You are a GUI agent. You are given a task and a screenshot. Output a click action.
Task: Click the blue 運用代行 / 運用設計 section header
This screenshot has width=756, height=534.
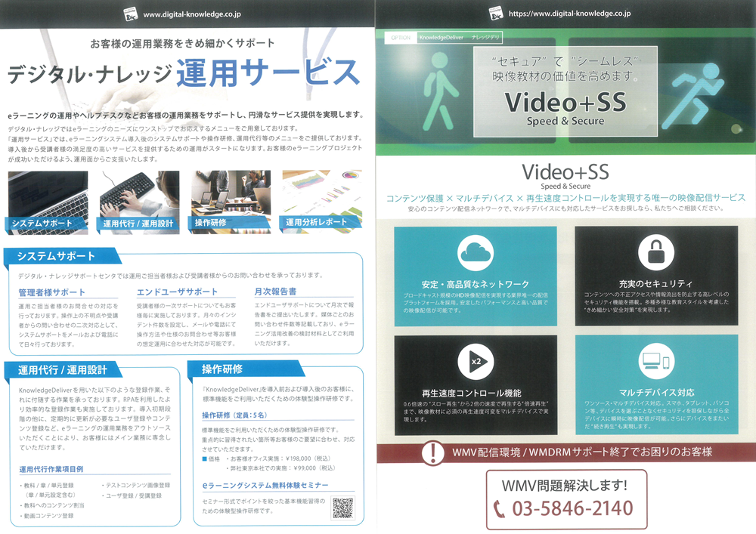pyautogui.click(x=63, y=370)
